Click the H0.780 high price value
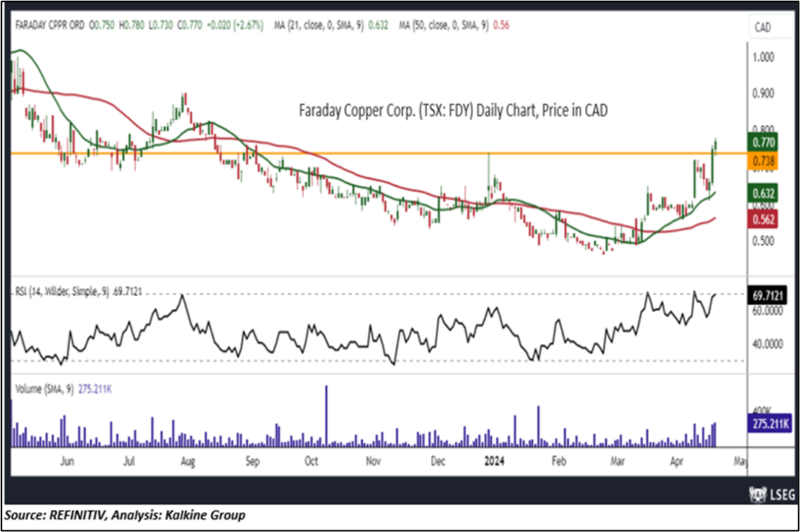Screen dimensions: 800x532 point(132,25)
